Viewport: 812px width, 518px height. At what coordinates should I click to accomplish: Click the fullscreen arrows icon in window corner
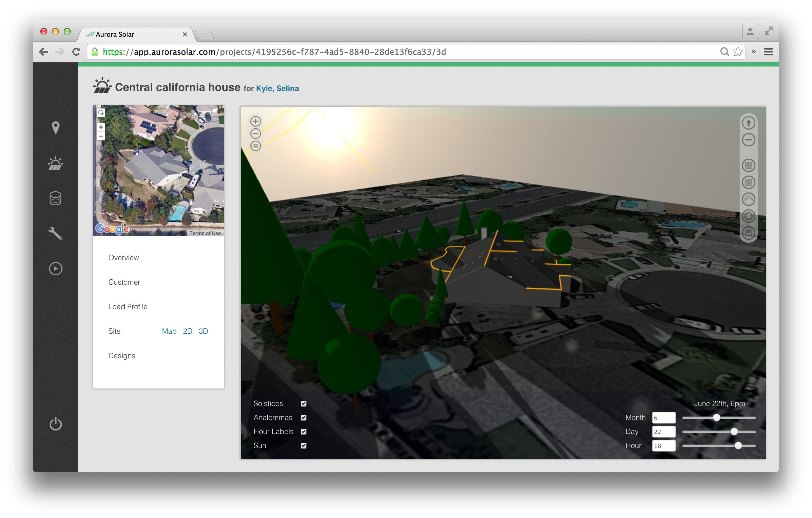pos(769,31)
